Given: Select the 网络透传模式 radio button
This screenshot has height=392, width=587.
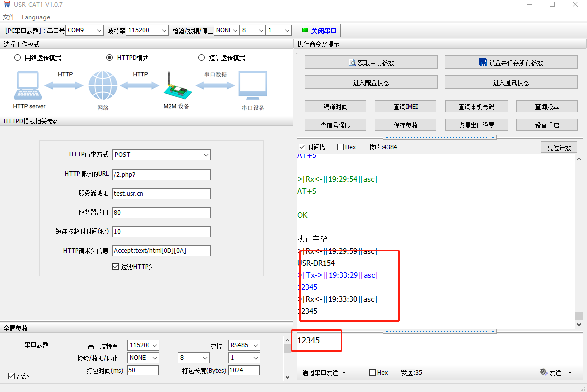Looking at the screenshot, I should point(18,58).
